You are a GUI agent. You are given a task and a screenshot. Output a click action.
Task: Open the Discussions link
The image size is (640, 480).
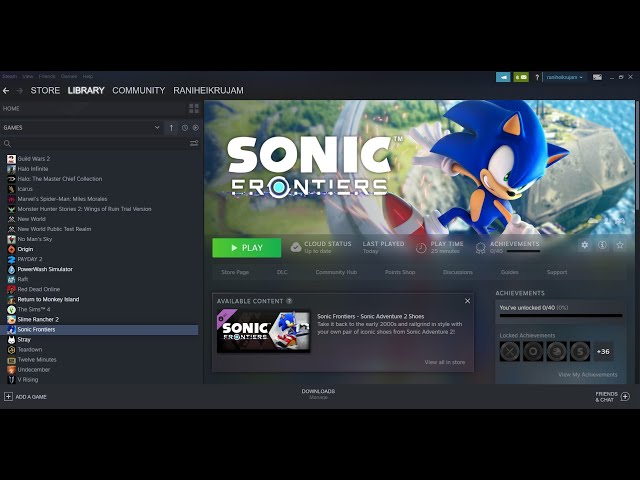pyautogui.click(x=458, y=272)
